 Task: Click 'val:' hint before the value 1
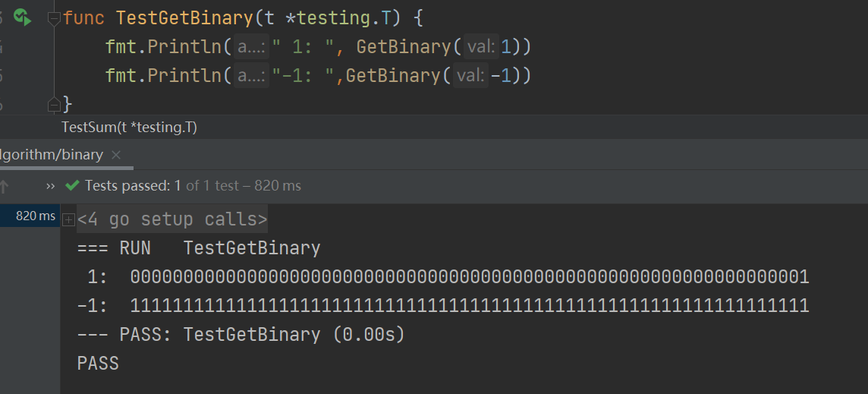coord(481,47)
